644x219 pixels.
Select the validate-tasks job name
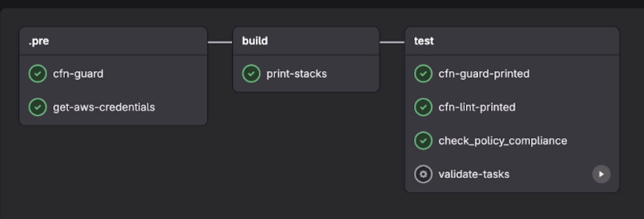coord(474,175)
